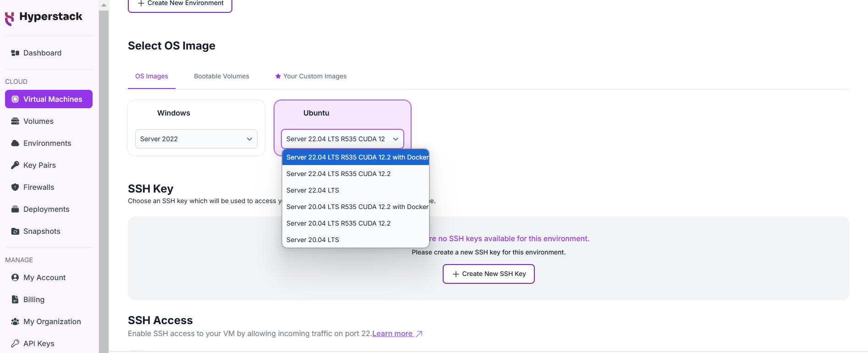Image resolution: width=868 pixels, height=353 pixels.
Task: Click the Snapshots camera icon
Action: [15, 231]
